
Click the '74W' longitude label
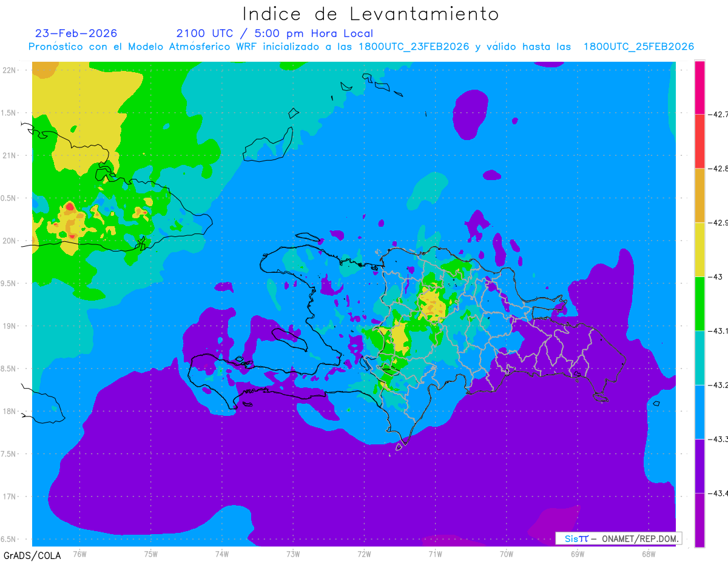click(x=222, y=554)
